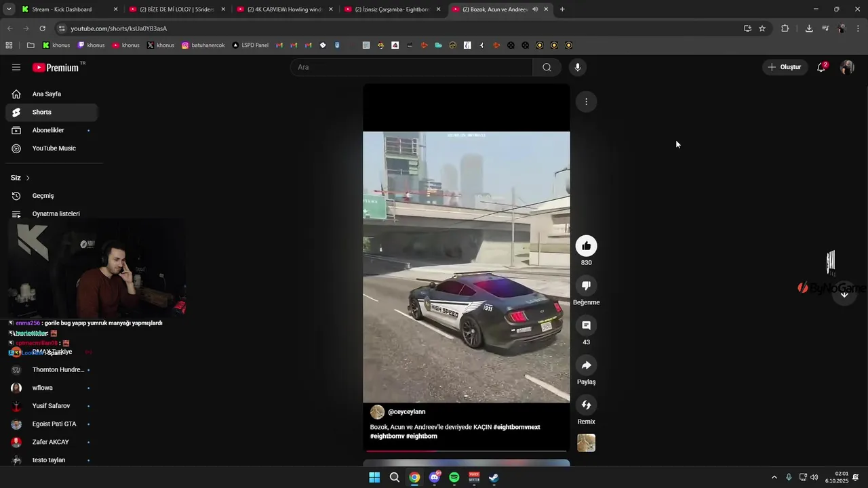
Task: Click the YouTube Premium logo
Action: (56, 67)
